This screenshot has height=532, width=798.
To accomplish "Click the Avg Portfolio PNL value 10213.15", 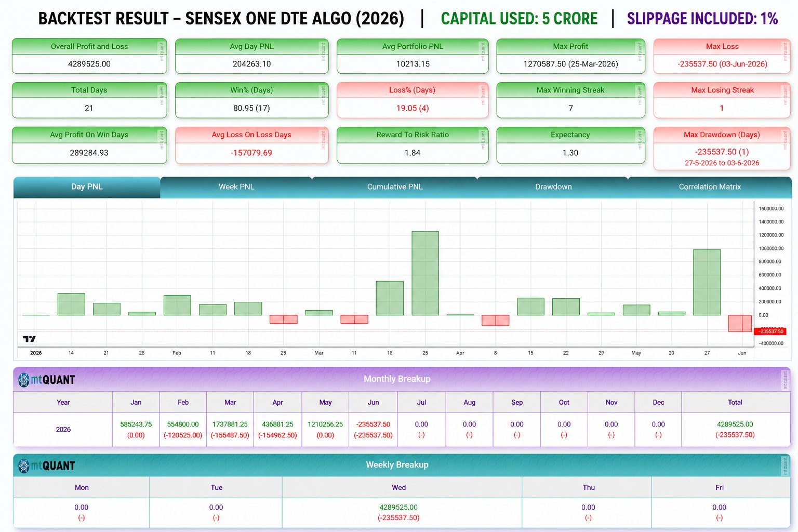I will [413, 64].
